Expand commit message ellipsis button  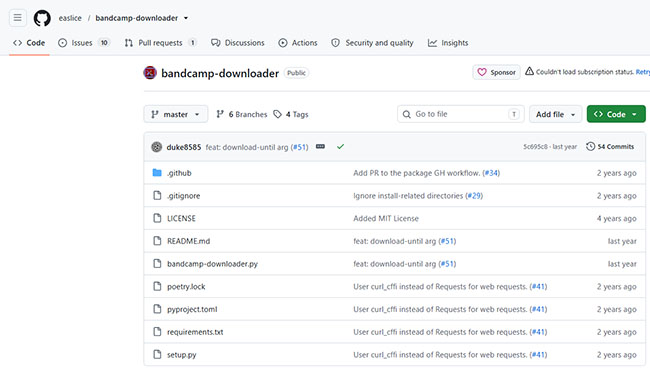320,147
